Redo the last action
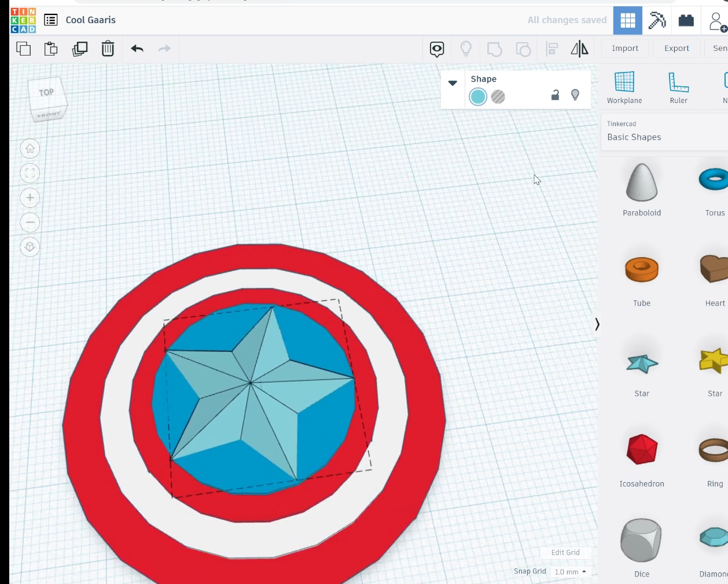 [x=165, y=49]
